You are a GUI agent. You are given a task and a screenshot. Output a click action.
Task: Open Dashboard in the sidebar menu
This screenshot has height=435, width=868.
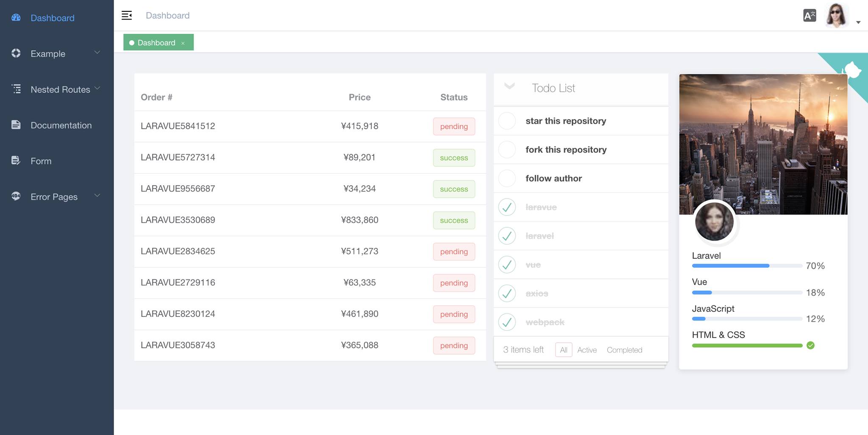(x=57, y=18)
